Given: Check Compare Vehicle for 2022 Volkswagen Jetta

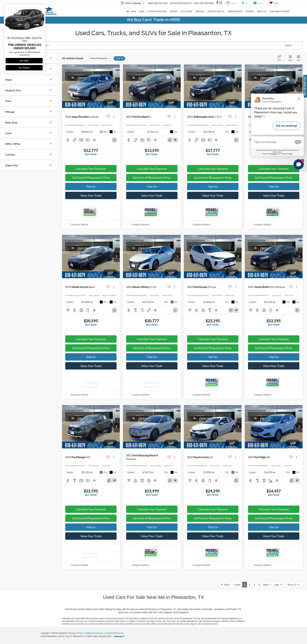Looking at the screenshot, I should click(189, 225).
